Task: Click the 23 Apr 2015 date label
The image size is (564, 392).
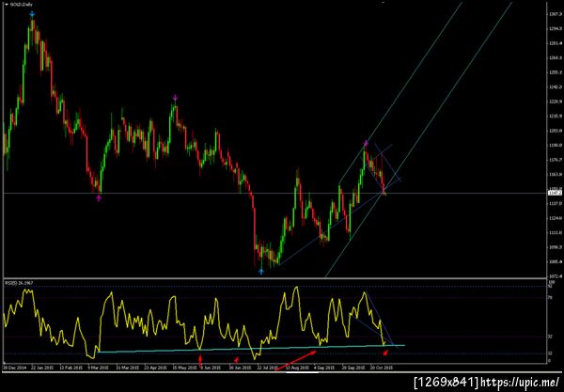Action: click(156, 368)
